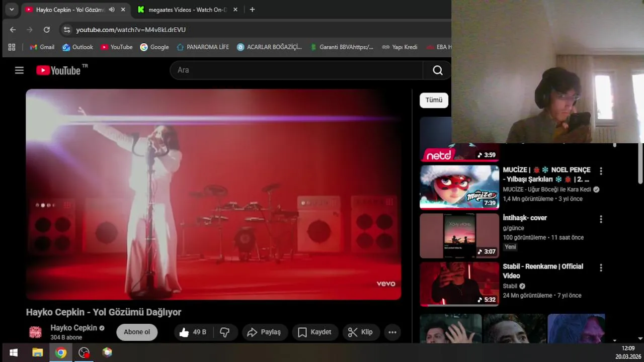The width and height of the screenshot is (644, 362).
Task: Click the İntihaşk- cover title
Action: pyautogui.click(x=525, y=218)
